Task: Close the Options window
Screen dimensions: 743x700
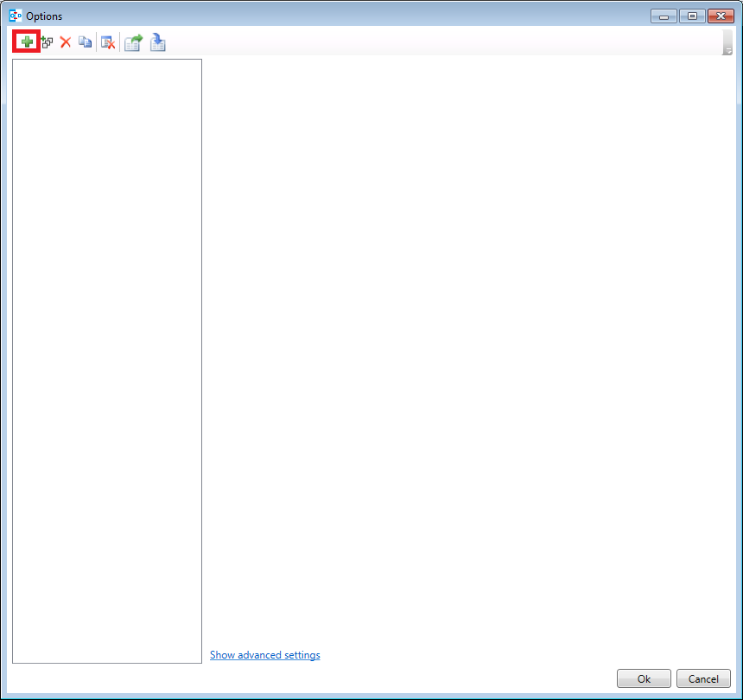Action: click(x=720, y=16)
